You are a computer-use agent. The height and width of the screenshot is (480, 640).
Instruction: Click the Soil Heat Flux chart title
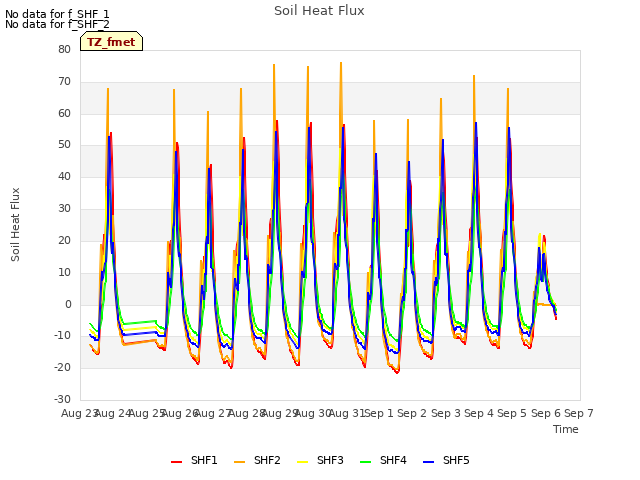pyautogui.click(x=319, y=11)
